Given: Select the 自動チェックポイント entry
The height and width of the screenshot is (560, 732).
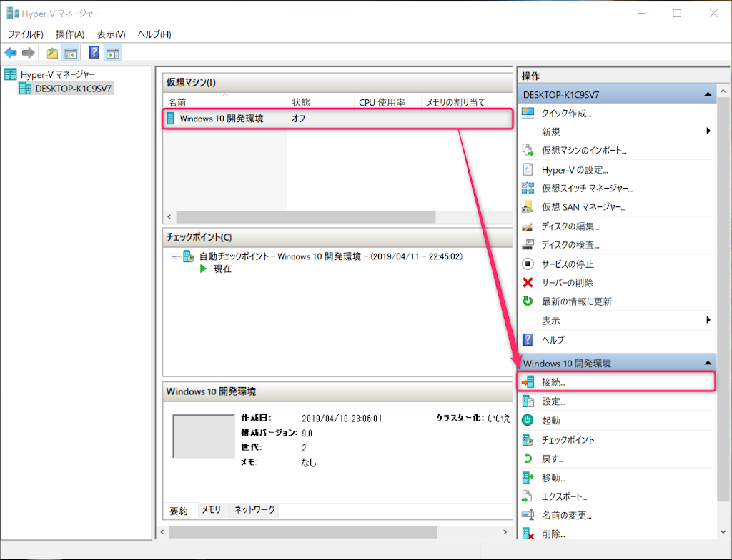Looking at the screenshot, I should coord(330,256).
